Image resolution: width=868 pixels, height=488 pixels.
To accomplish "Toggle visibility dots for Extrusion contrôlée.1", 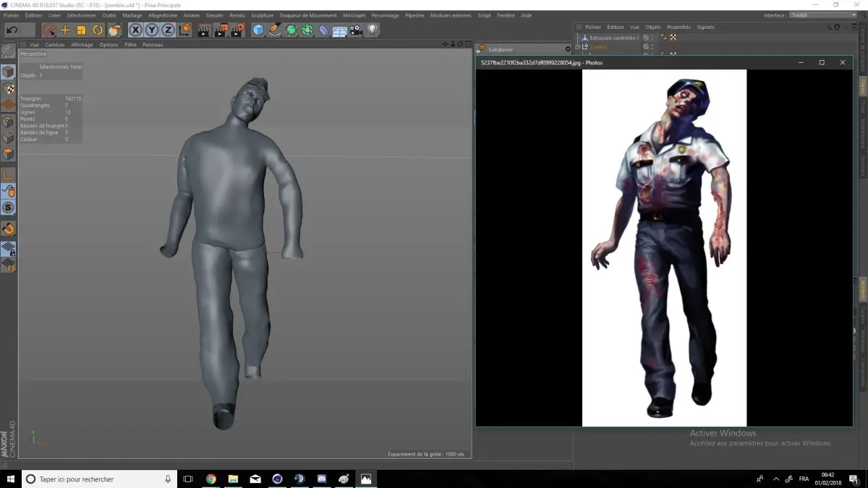I will point(652,38).
